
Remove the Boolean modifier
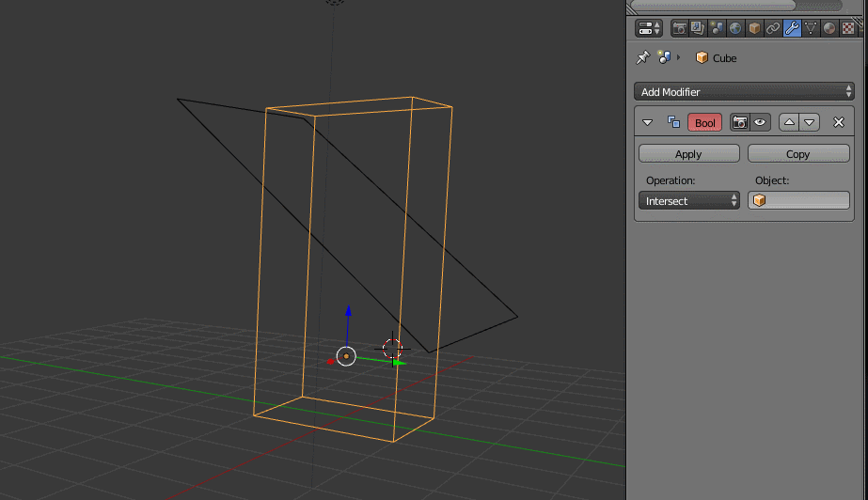tap(839, 122)
